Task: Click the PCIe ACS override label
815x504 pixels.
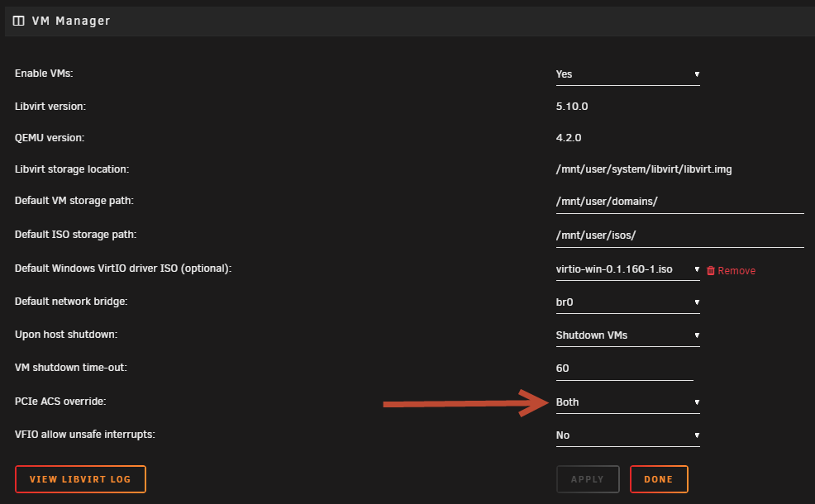Action: point(60,401)
